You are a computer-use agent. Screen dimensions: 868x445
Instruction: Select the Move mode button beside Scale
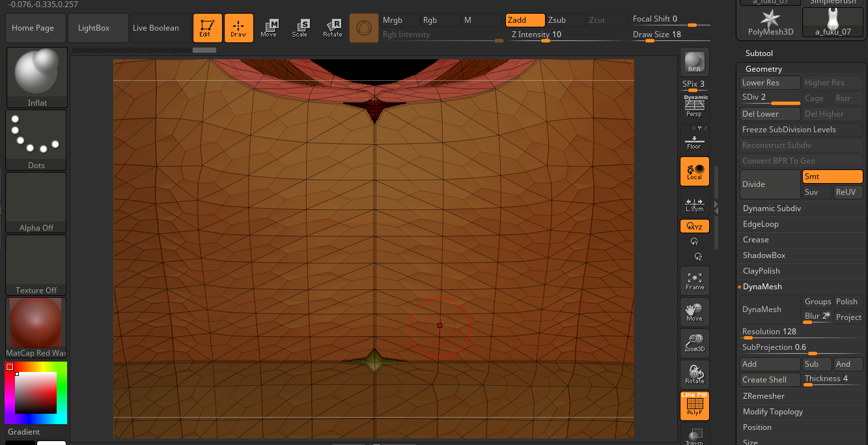pyautogui.click(x=269, y=28)
